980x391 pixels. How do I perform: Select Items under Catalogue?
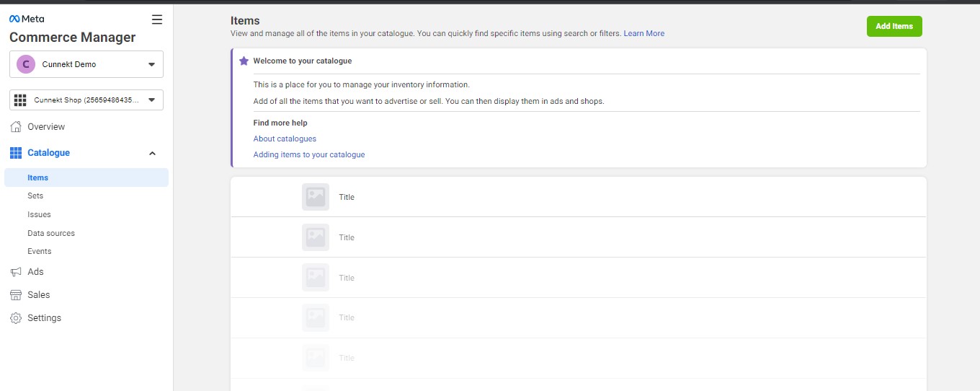click(x=86, y=177)
